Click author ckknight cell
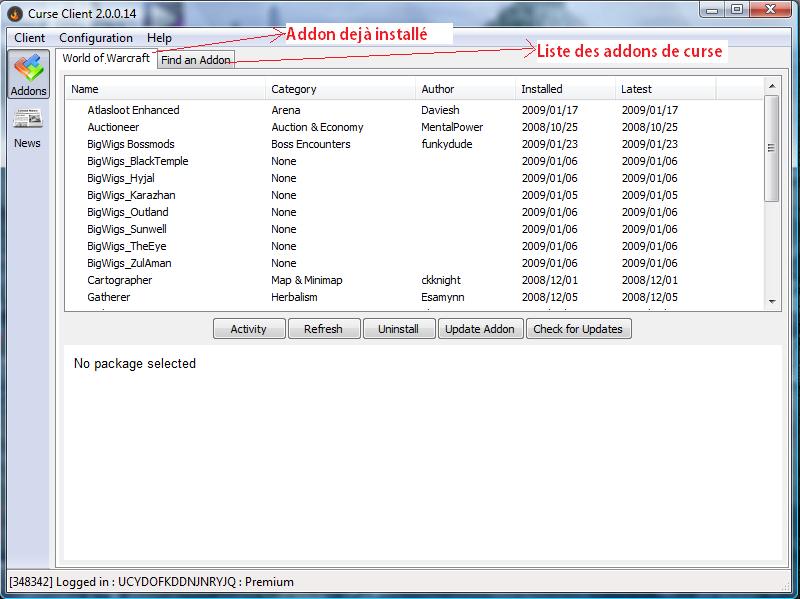This screenshot has width=800, height=599. [441, 280]
